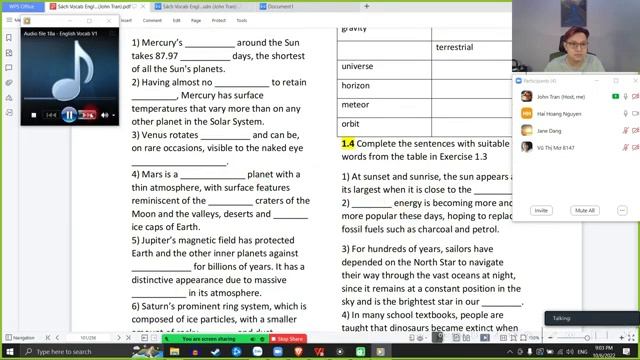
Task: Click the Stop Share button
Action: [x=288, y=339]
